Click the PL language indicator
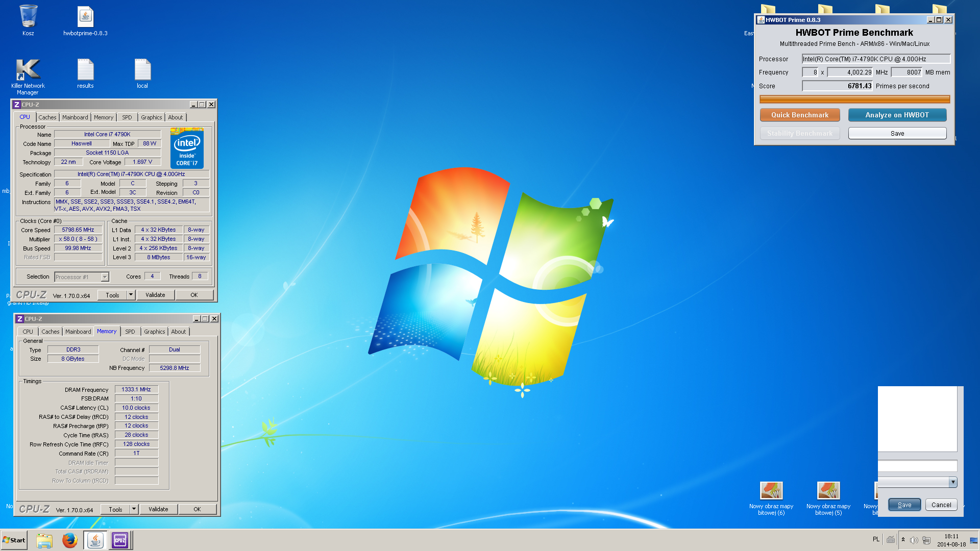 pos(876,539)
